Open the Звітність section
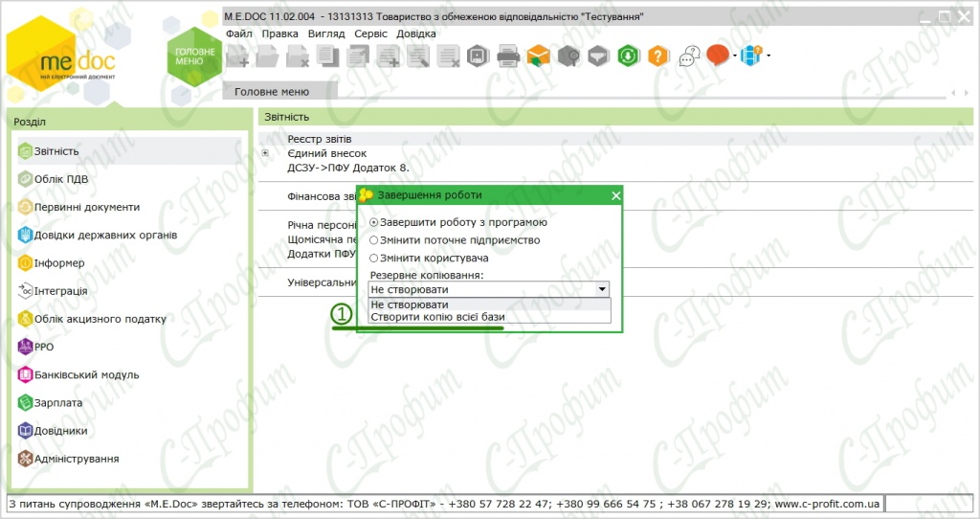 [128, 151]
